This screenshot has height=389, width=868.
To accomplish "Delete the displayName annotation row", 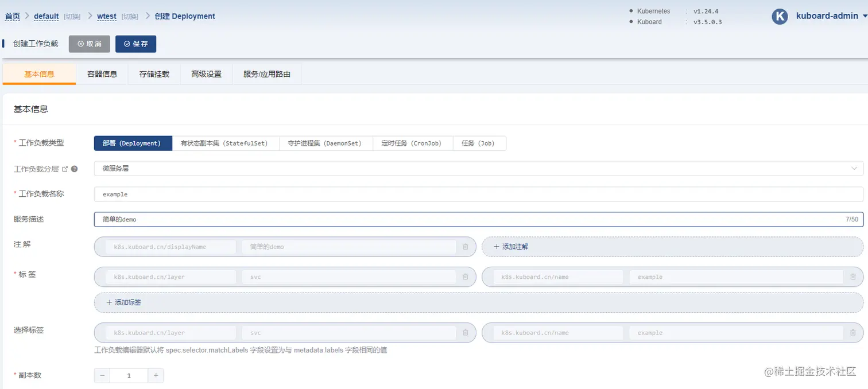I will [465, 247].
